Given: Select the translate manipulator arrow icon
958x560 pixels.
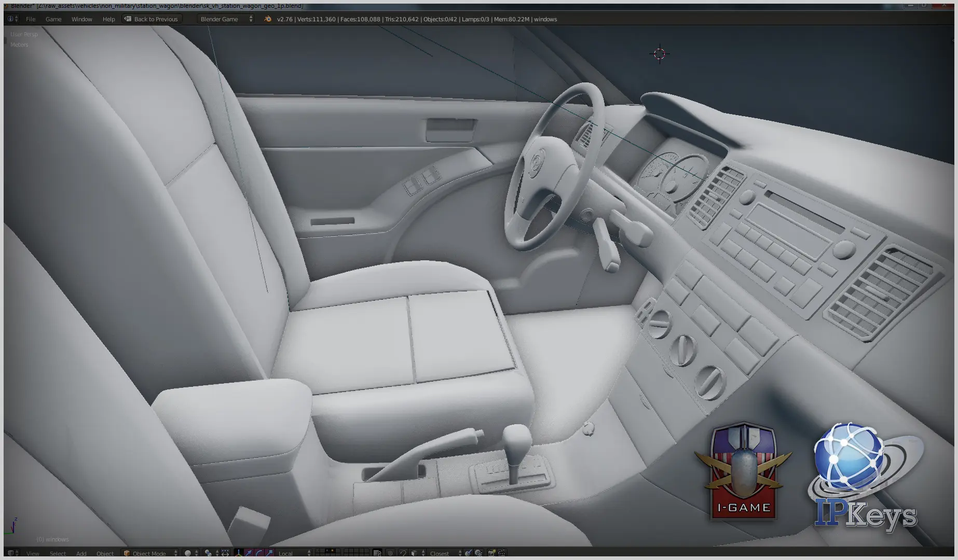Looking at the screenshot, I should tap(249, 553).
